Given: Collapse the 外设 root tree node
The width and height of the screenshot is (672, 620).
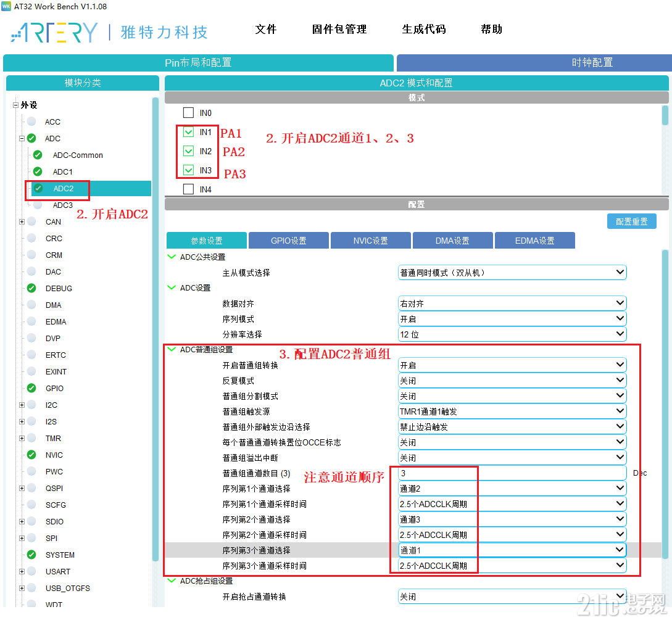Looking at the screenshot, I should coord(16,105).
